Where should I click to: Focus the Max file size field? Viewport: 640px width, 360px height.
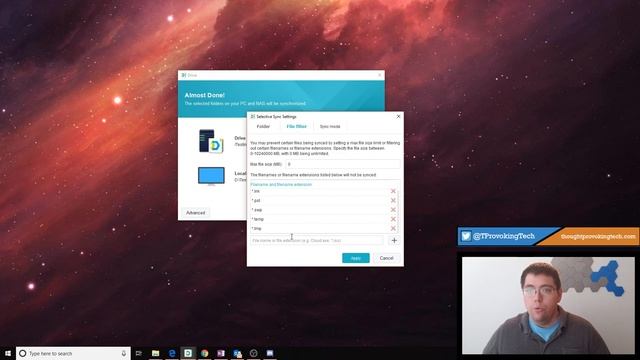(x=342, y=164)
